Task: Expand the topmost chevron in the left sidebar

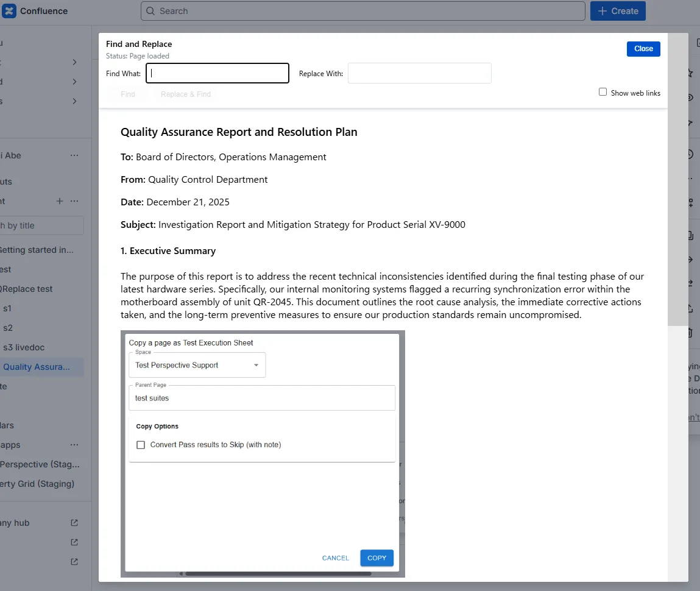Action: [74, 62]
